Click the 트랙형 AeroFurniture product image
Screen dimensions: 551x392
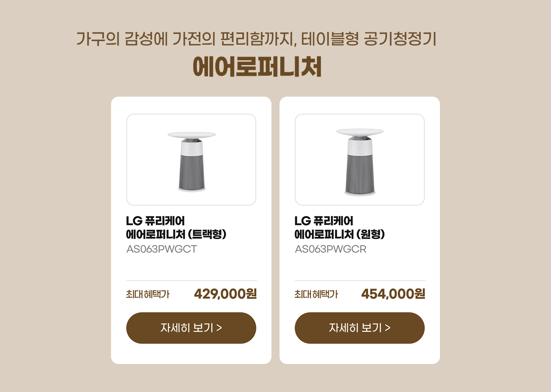[x=191, y=160]
